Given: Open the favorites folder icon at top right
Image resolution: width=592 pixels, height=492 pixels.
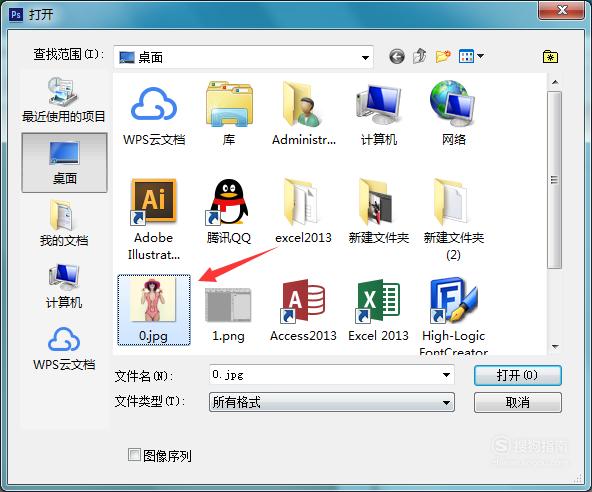Looking at the screenshot, I should (550, 57).
